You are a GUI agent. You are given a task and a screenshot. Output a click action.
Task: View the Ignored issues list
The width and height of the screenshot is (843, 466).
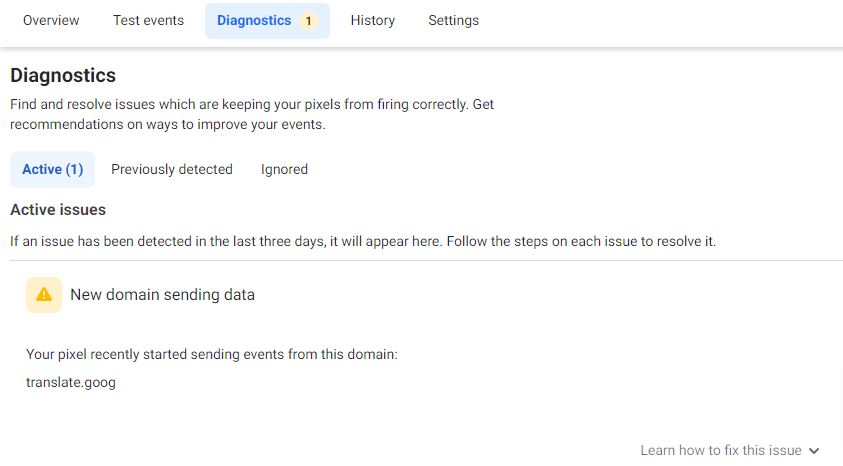pyautogui.click(x=284, y=169)
